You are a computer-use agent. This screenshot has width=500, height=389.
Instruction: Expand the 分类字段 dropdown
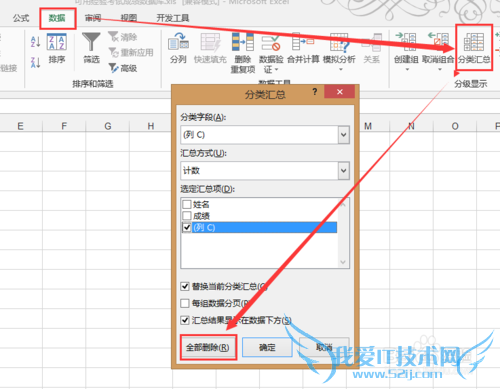click(344, 135)
